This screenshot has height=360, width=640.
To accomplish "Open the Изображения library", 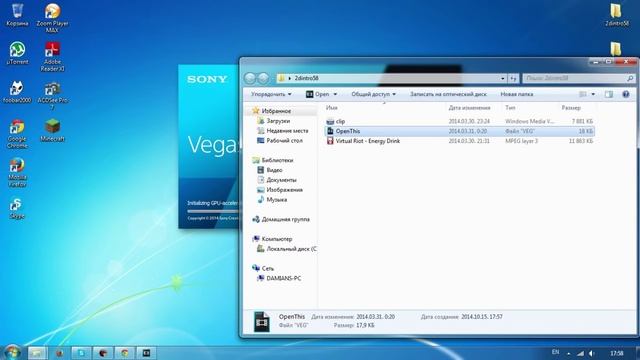I will tap(284, 190).
